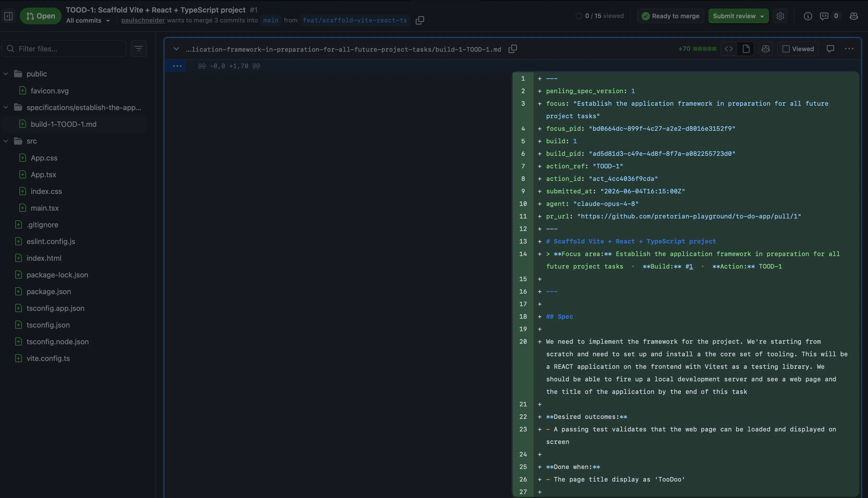
Task: Select tsconfig.json in the file tree
Action: coord(48,325)
